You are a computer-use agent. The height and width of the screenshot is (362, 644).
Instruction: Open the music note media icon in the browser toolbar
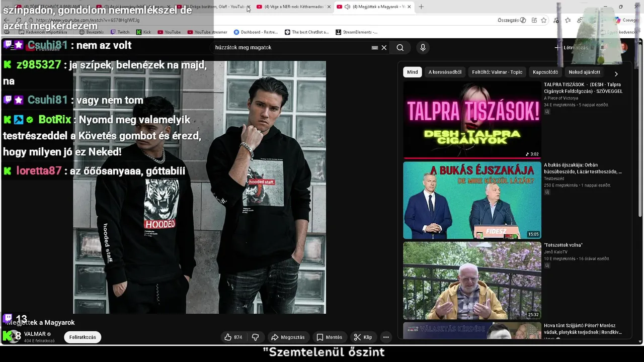point(556,20)
